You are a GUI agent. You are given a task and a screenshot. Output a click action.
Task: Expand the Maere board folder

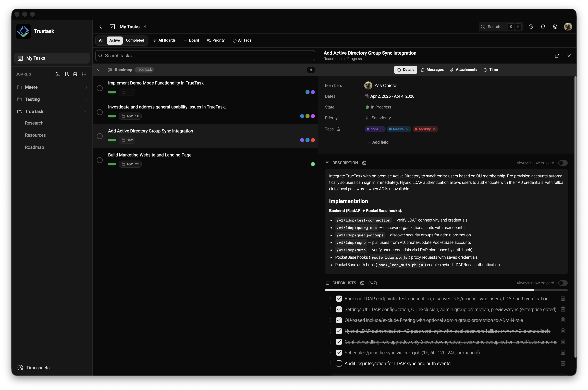pyautogui.click(x=86, y=87)
